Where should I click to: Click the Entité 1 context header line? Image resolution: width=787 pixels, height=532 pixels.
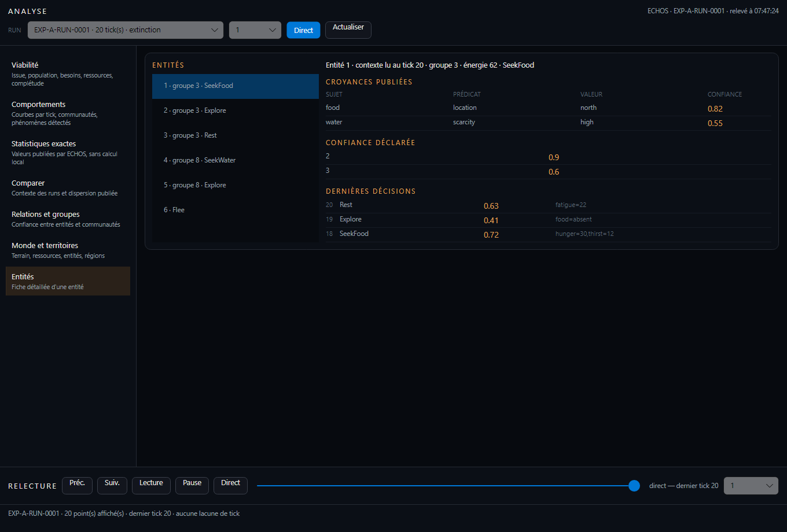[430, 65]
